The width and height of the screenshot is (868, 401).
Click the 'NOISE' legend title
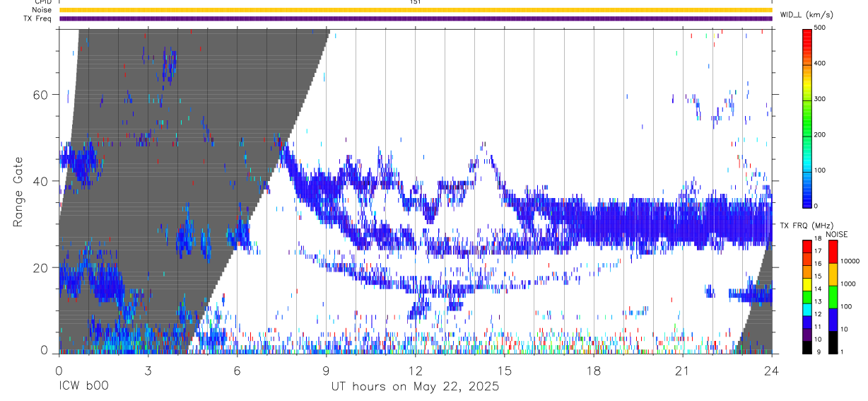click(837, 234)
